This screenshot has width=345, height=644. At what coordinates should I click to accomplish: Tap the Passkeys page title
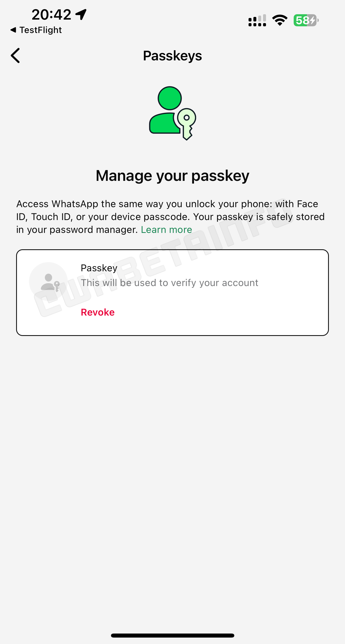[x=172, y=56]
